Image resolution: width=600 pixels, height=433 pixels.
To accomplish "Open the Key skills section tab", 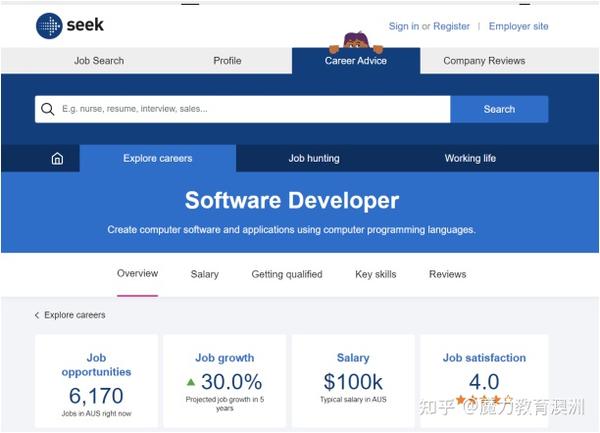I will (x=376, y=274).
